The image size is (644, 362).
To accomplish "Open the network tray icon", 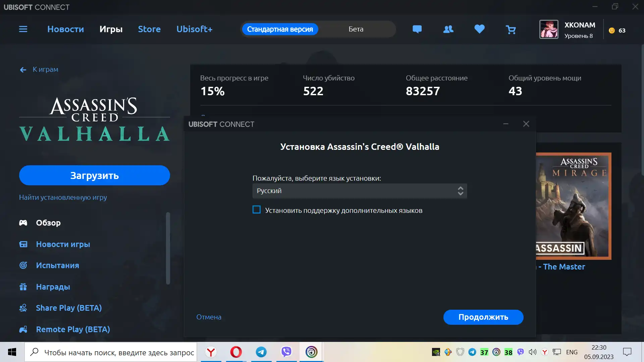I will pos(557,352).
